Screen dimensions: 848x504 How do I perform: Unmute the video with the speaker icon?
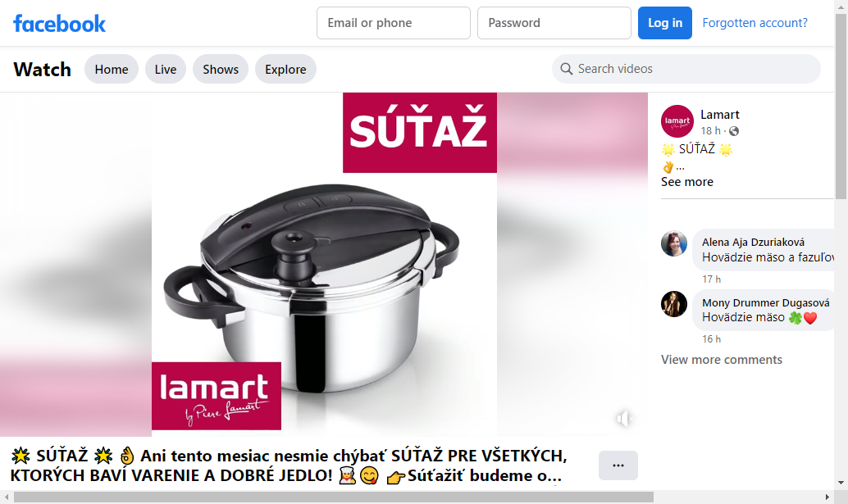625,419
